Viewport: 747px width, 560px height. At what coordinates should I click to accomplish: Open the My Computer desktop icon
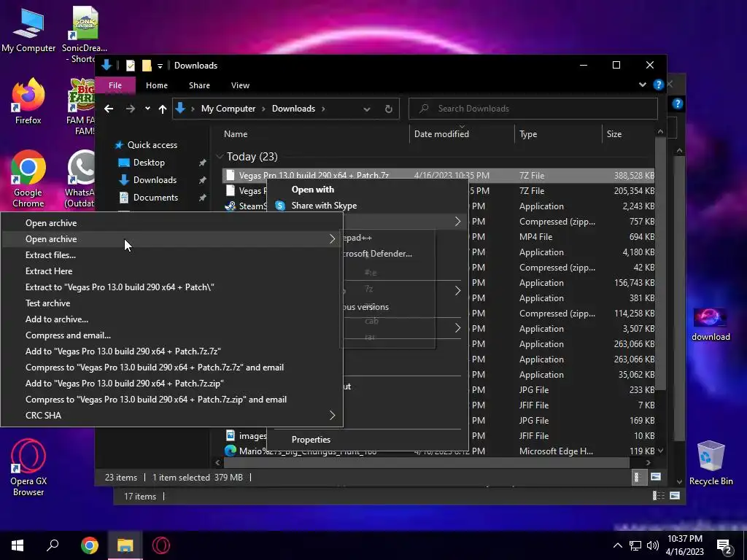(28, 29)
